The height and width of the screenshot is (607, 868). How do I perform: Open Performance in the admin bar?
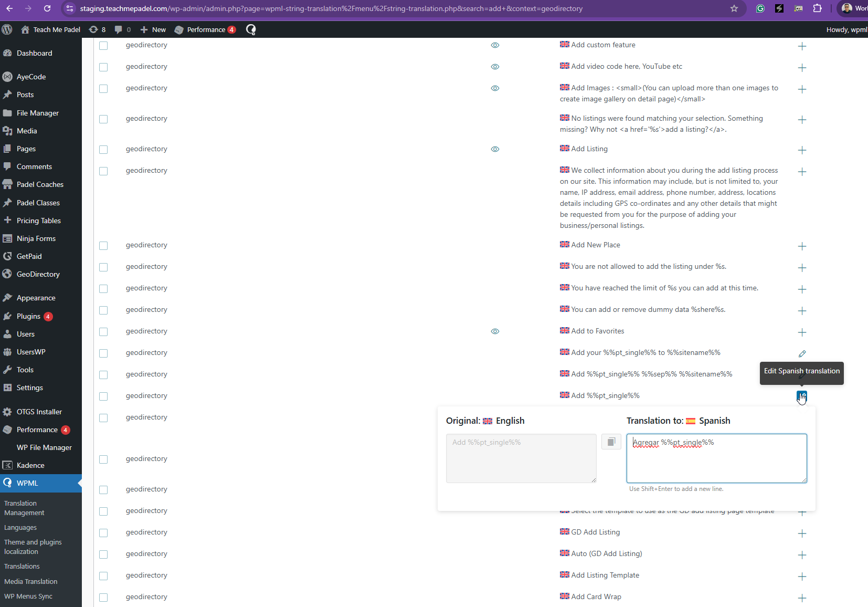(x=205, y=29)
